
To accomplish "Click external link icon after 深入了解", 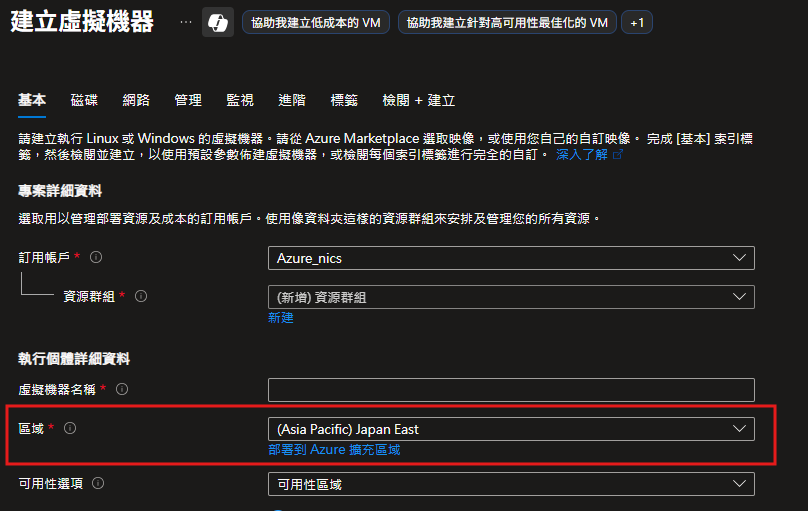I will click(x=617, y=154).
